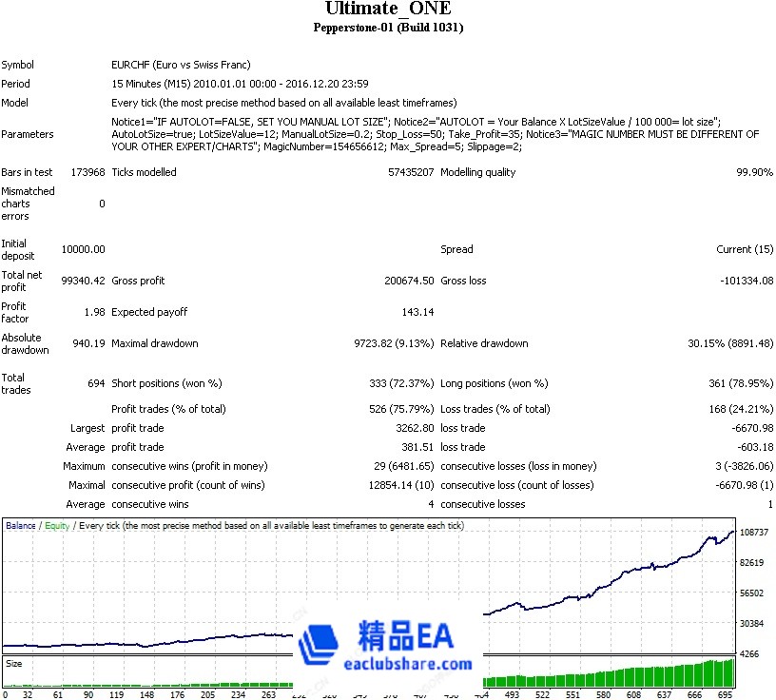Viewport: 776px width, 700px height.
Task: Click Relative drawdown value '30.15% (8891.48)'
Action: pyautogui.click(x=730, y=343)
